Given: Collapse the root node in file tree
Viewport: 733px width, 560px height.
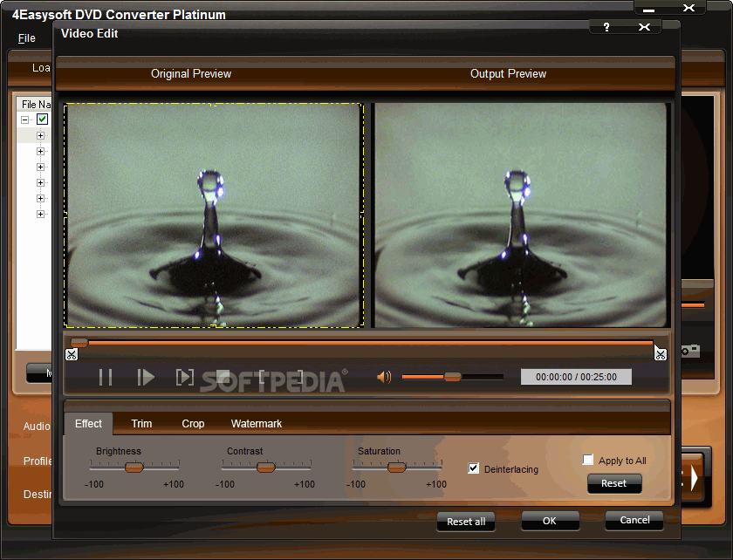Looking at the screenshot, I should [x=24, y=120].
